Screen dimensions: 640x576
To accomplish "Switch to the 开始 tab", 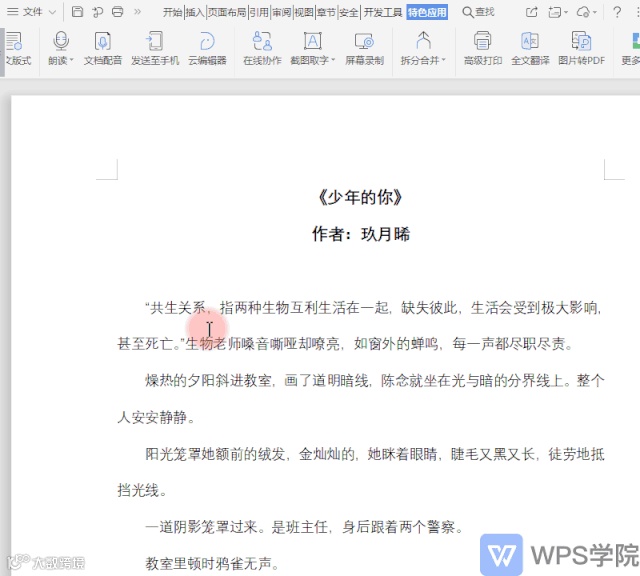I will point(172,13).
